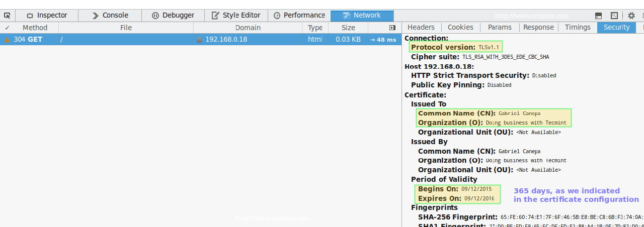Viewport: 644px width, 227px height.
Task: Click the element picker icon
Action: tap(7, 16)
